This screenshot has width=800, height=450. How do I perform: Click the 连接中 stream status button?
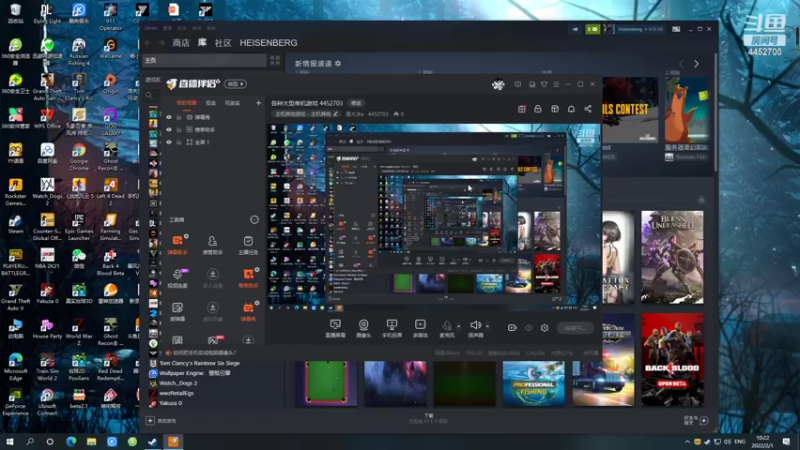pyautogui.click(x=575, y=328)
